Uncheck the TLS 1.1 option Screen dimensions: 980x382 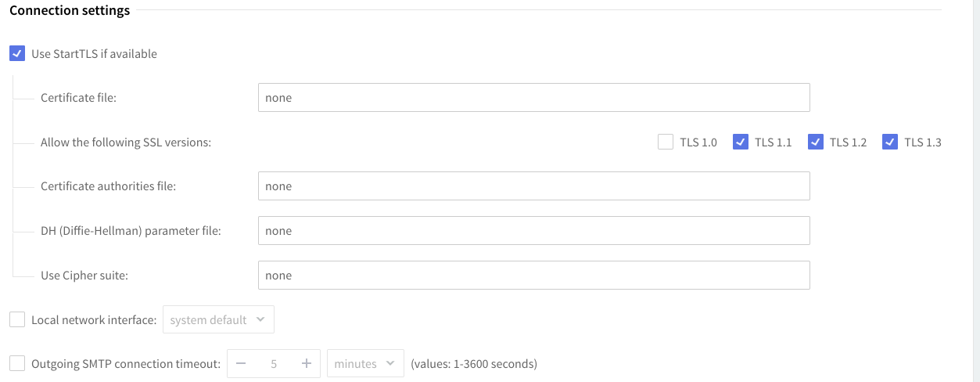coord(741,142)
